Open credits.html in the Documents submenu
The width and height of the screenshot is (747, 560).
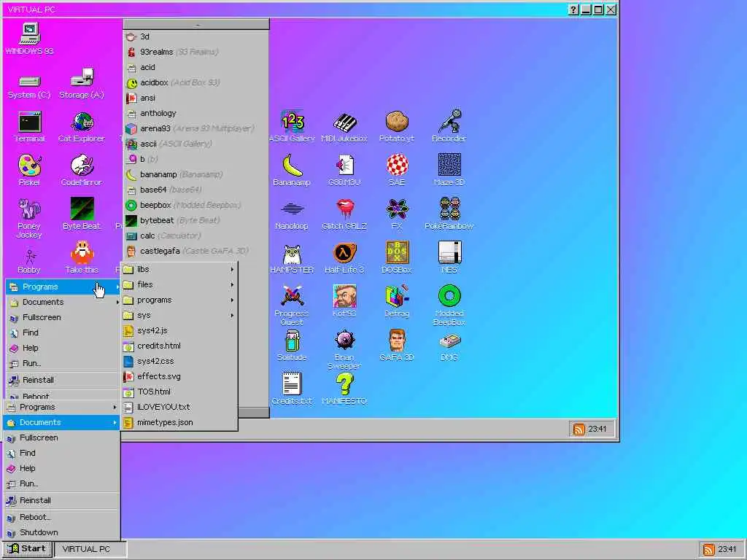coord(179,346)
